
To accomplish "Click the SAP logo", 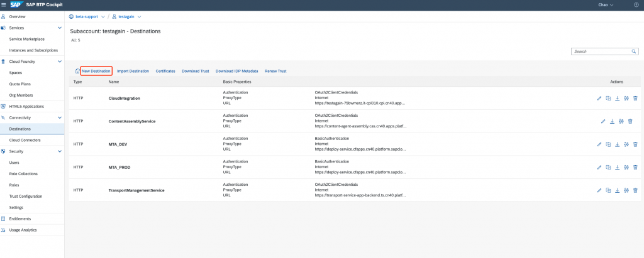I will pos(16,4).
